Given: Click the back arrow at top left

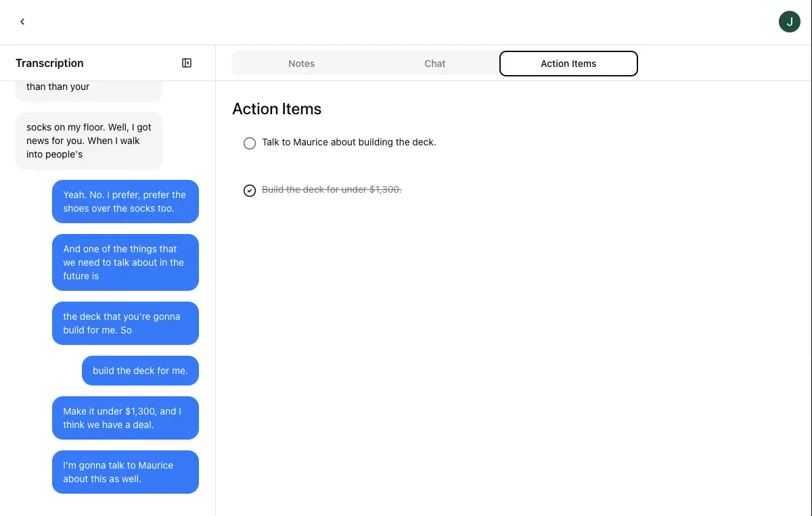Looking at the screenshot, I should 22,22.
